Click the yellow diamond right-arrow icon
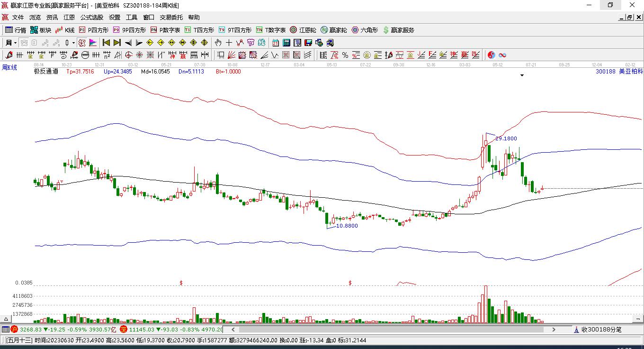The height and width of the screenshot is (349, 644). [161, 43]
